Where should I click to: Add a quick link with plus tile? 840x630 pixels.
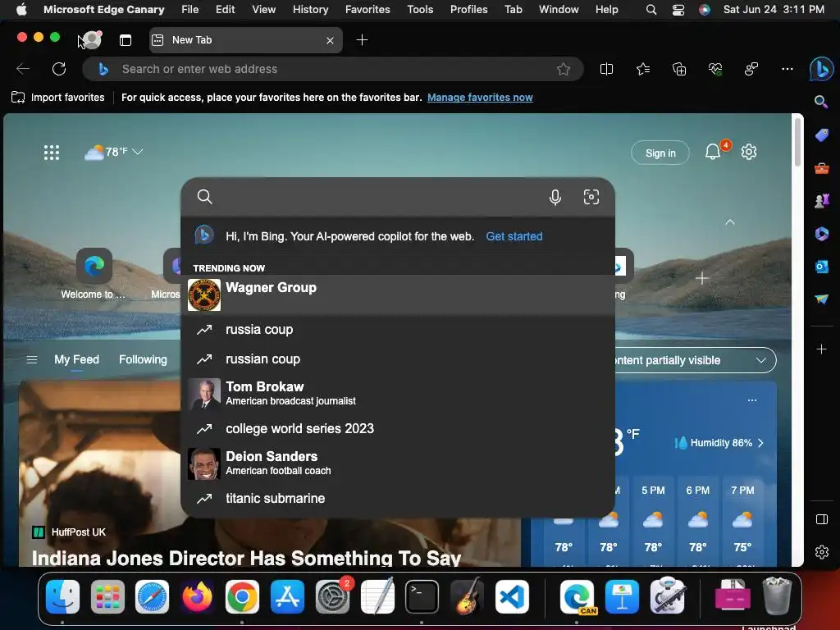pyautogui.click(x=702, y=278)
